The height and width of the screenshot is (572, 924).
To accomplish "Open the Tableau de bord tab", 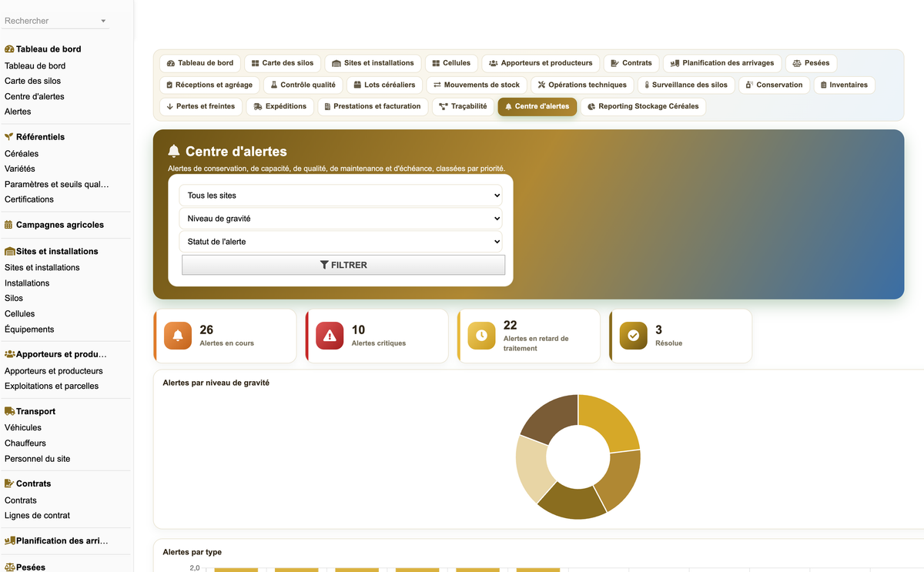I will [200, 63].
